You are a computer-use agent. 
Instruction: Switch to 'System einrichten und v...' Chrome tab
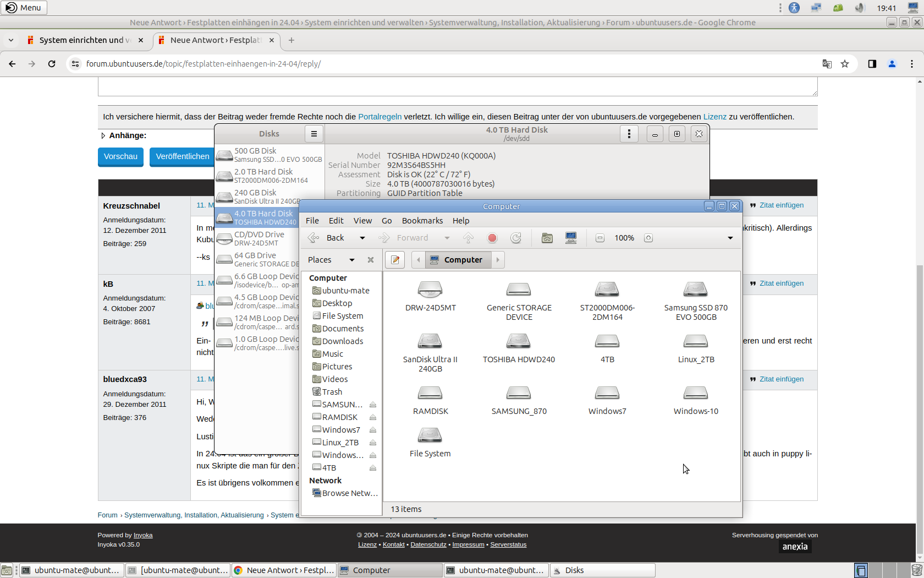click(85, 40)
